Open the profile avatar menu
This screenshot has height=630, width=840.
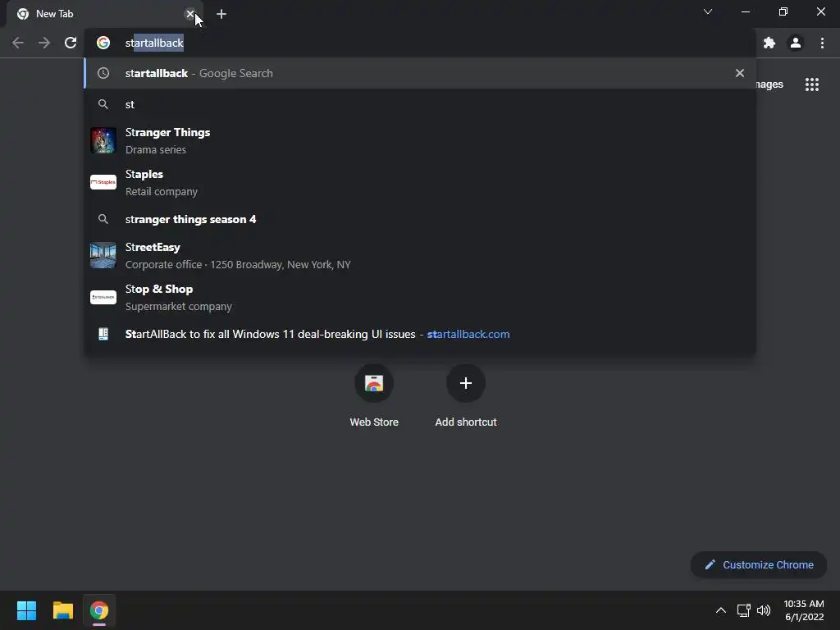pos(796,43)
